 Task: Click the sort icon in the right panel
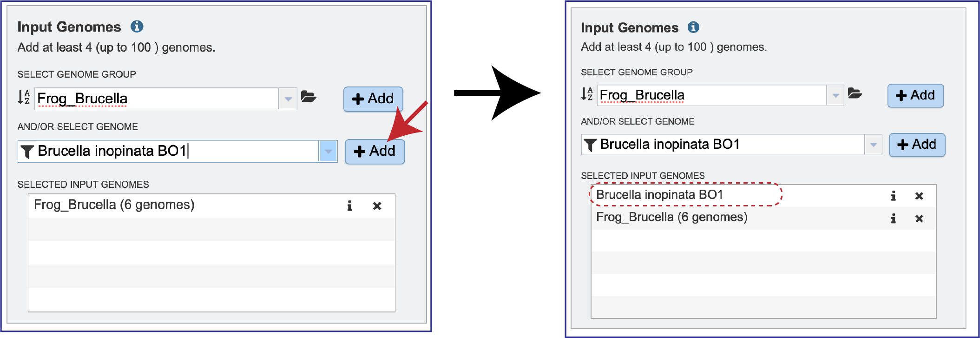point(587,94)
